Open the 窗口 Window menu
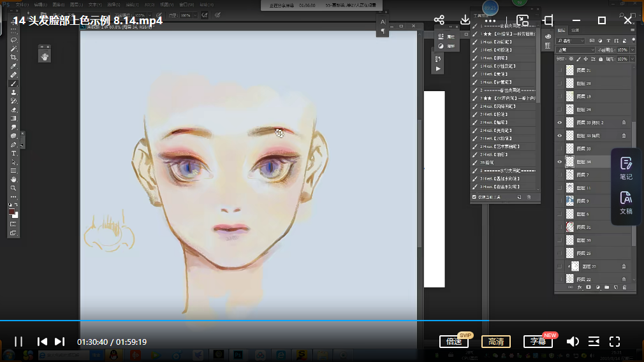 coord(186,5)
